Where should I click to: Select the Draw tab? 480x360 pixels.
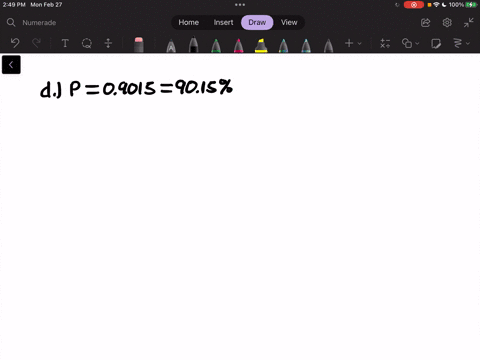(x=257, y=22)
